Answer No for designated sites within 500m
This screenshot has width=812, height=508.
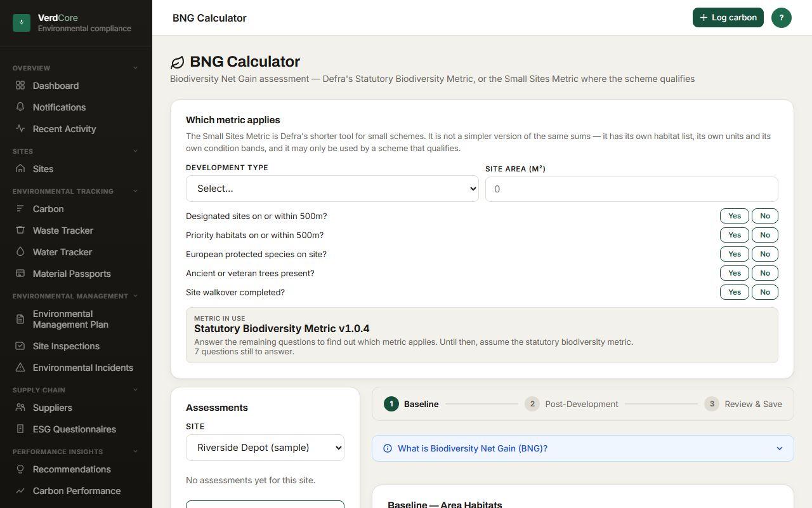pos(765,216)
